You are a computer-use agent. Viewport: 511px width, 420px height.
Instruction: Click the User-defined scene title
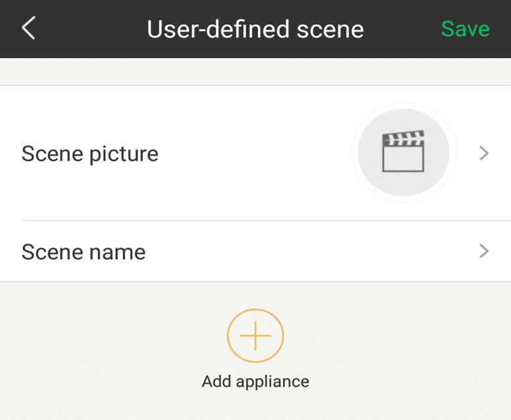coord(255,29)
